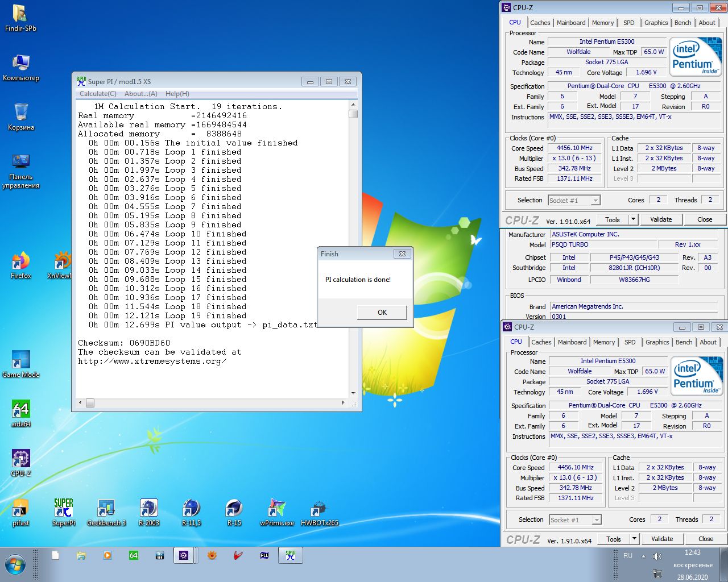Expand Tools dropdown arrow in top CPU-Z

coord(633,219)
